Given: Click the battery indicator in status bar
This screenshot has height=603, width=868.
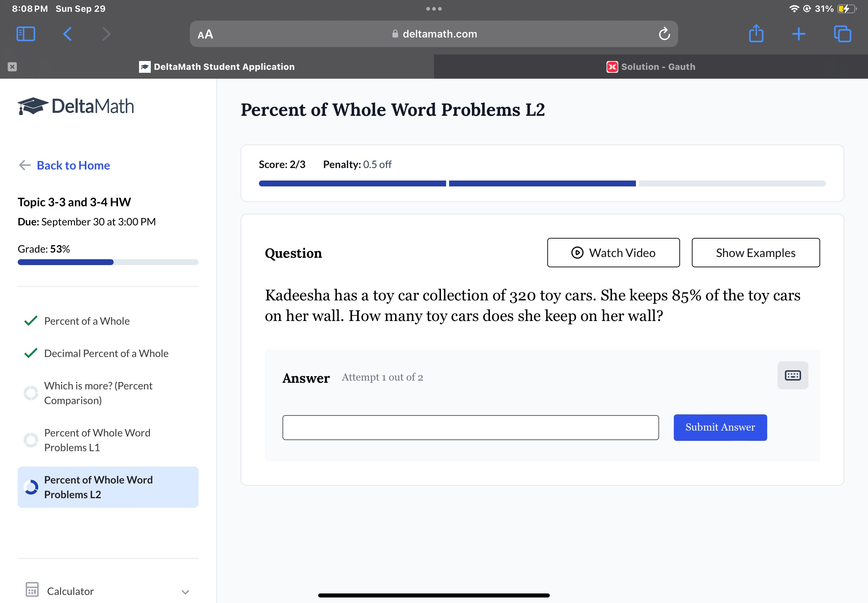Looking at the screenshot, I should click(847, 9).
